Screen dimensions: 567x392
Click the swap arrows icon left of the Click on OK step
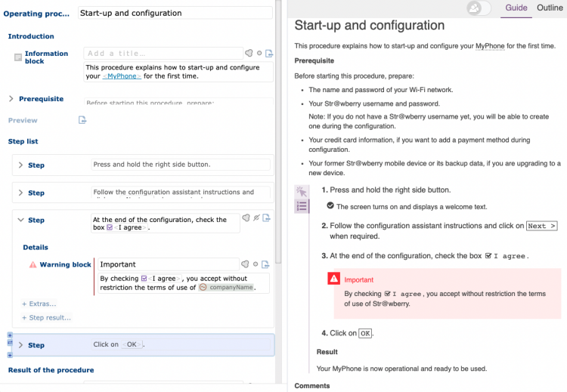click(10, 342)
